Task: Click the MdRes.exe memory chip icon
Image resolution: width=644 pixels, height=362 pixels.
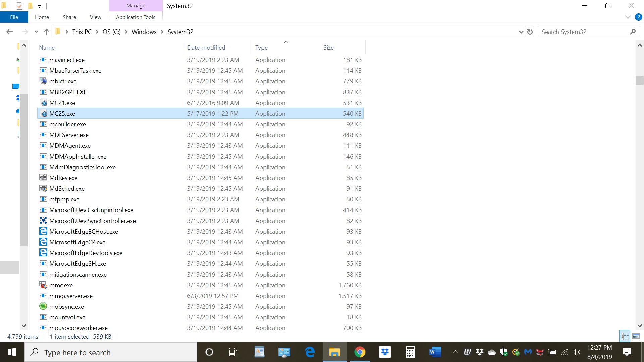Action: pyautogui.click(x=43, y=178)
